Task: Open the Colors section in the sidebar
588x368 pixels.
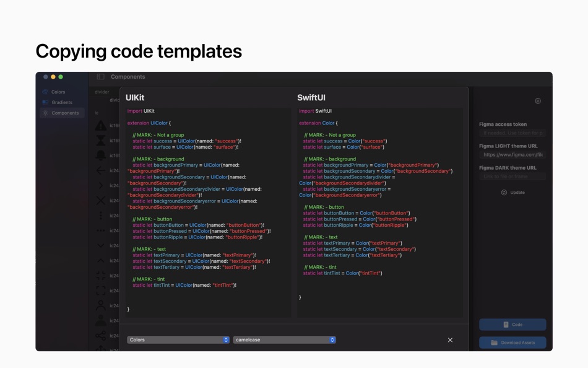Action: (x=58, y=92)
